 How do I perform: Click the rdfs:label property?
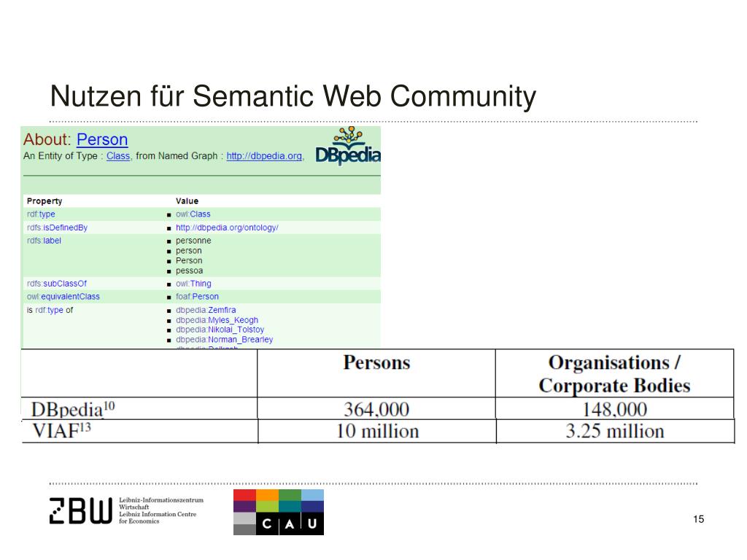pos(44,241)
